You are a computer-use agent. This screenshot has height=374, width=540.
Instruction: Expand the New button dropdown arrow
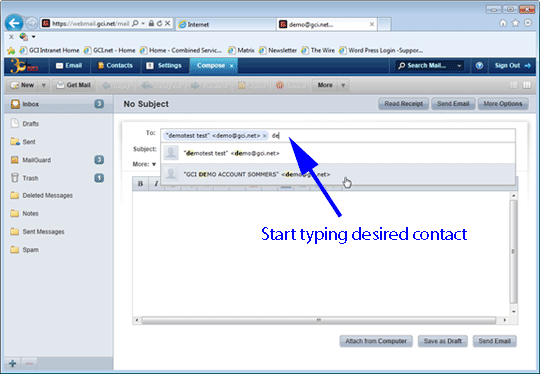pos(44,85)
